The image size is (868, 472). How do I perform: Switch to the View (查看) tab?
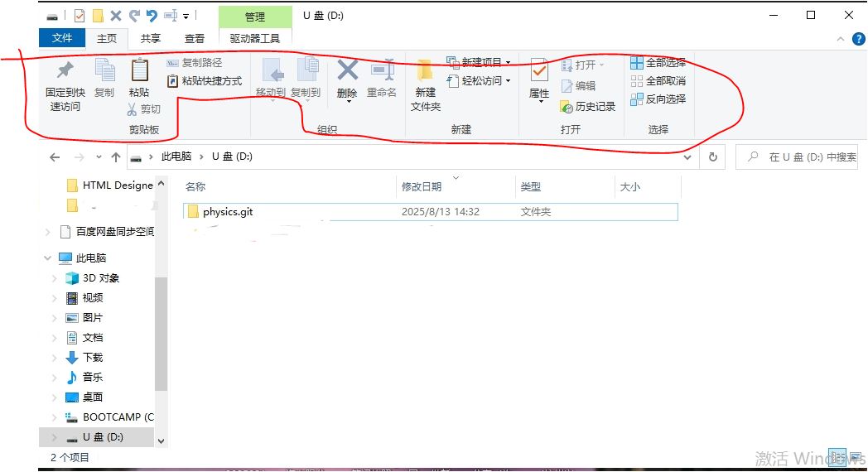pyautogui.click(x=195, y=38)
